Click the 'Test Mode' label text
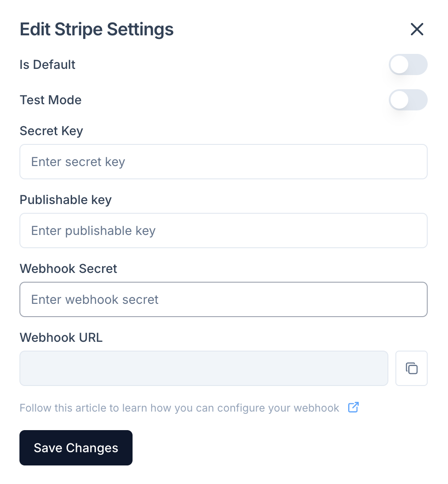The height and width of the screenshot is (484, 448). (x=51, y=100)
